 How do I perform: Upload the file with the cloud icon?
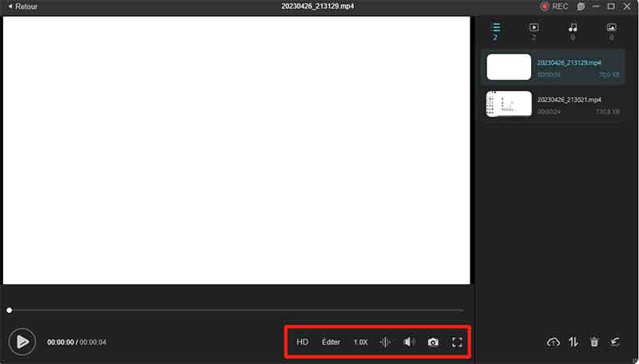coord(553,342)
